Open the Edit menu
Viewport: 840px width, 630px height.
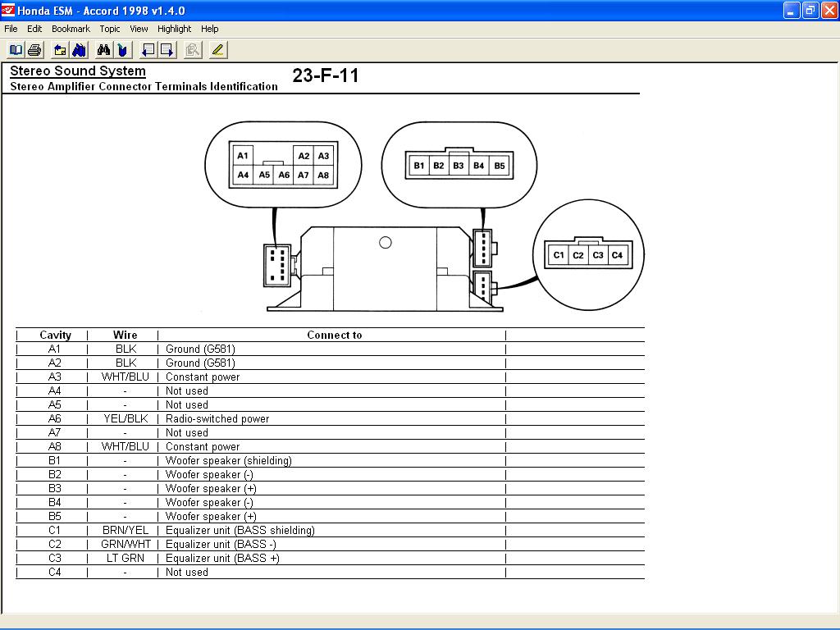coord(34,29)
